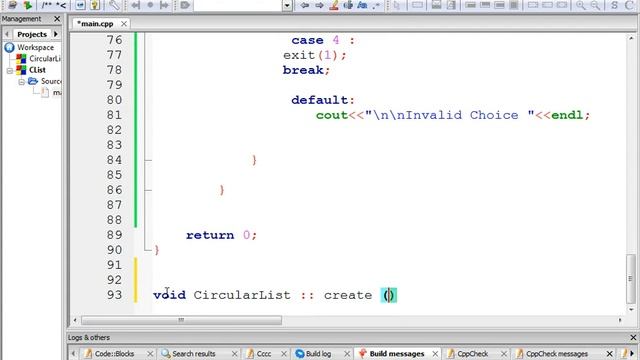Select the Workspace tree node

click(35, 47)
